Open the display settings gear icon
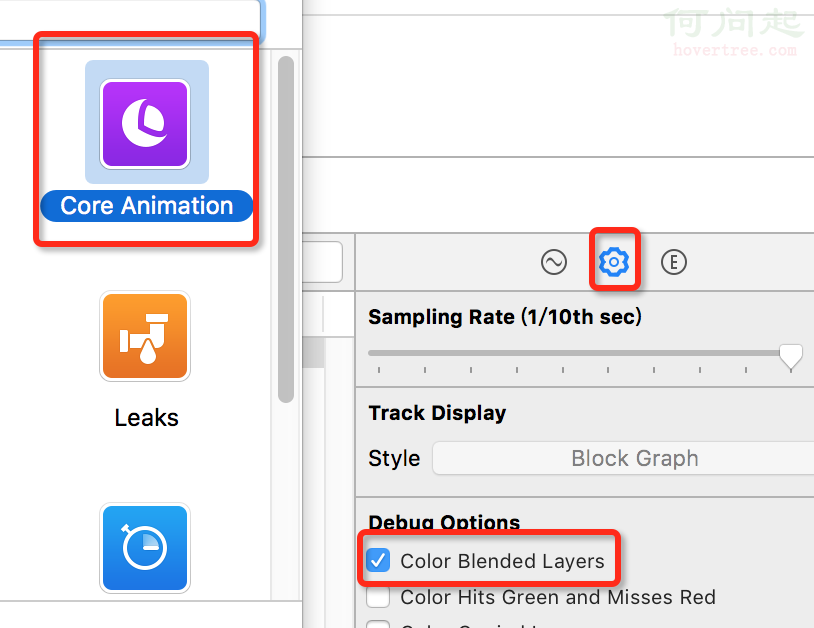 click(x=613, y=262)
